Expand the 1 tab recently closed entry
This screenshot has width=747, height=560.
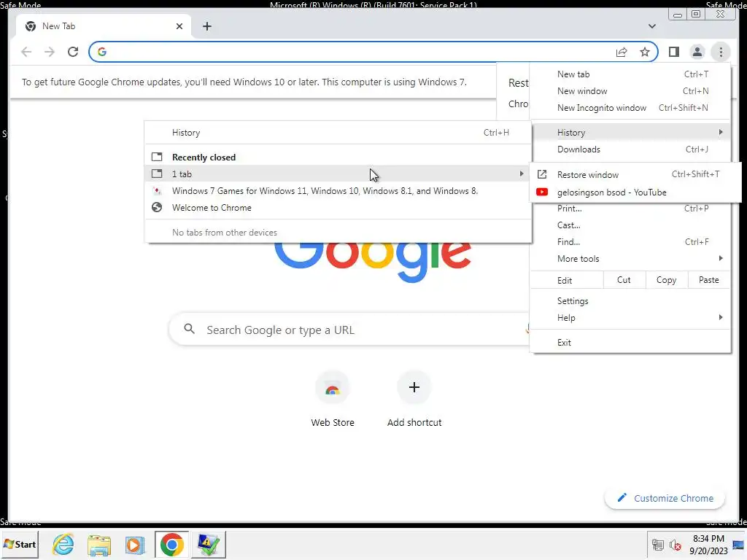[x=338, y=174]
